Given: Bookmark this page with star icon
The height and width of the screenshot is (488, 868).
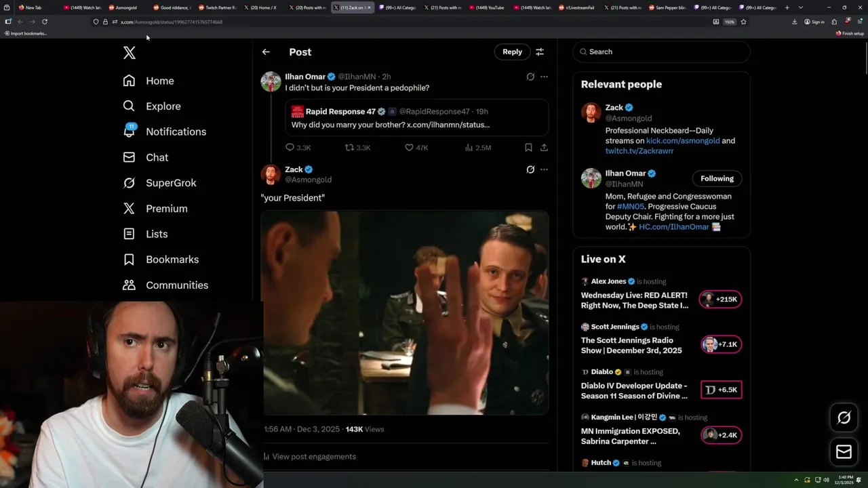Looking at the screenshot, I should [x=743, y=22].
